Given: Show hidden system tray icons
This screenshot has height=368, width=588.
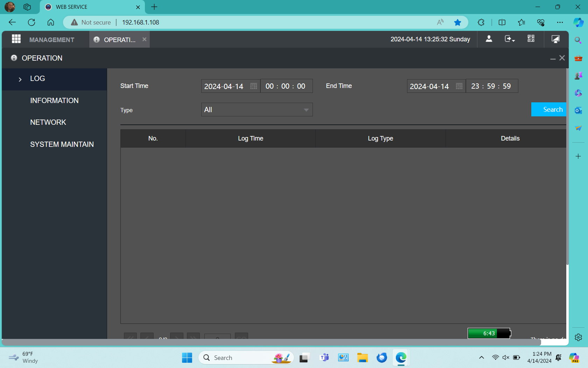Looking at the screenshot, I should pyautogui.click(x=482, y=357).
